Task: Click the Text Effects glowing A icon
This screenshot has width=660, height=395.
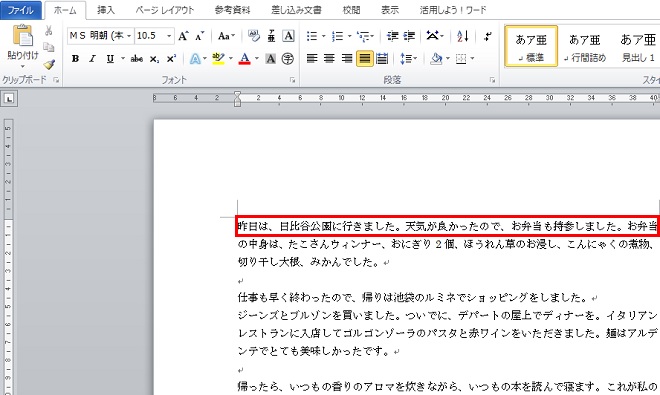Action: tap(194, 59)
